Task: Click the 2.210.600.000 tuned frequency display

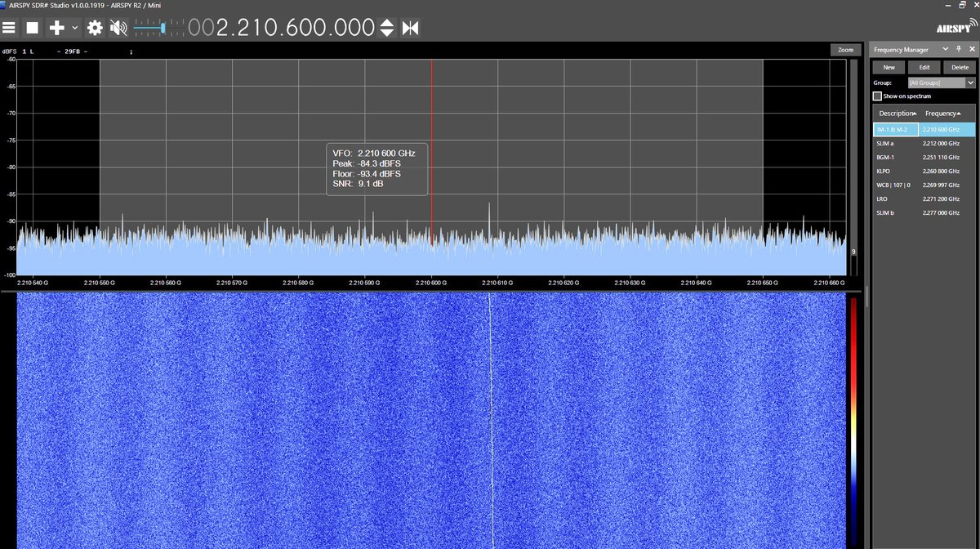Action: pos(282,28)
